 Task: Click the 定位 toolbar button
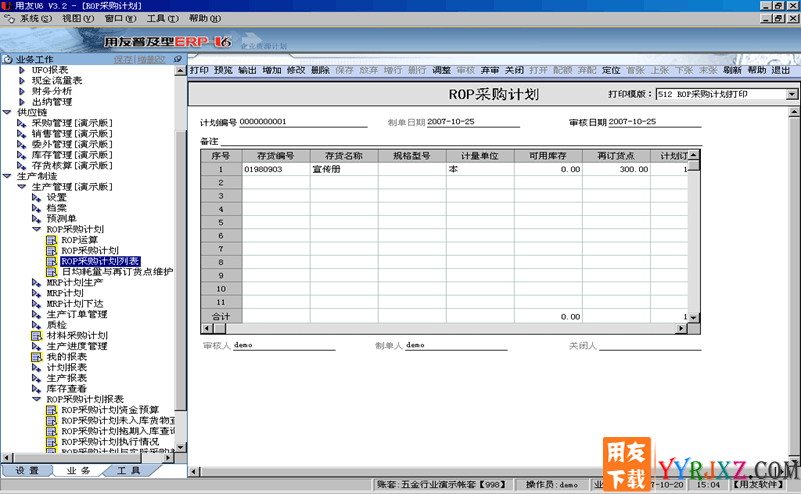point(611,70)
